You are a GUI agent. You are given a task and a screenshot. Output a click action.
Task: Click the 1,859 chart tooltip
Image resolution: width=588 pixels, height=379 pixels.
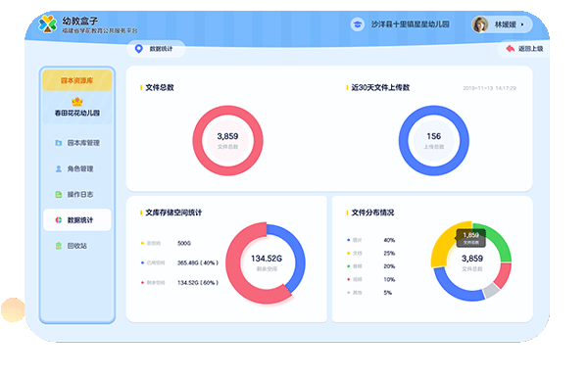pos(470,238)
